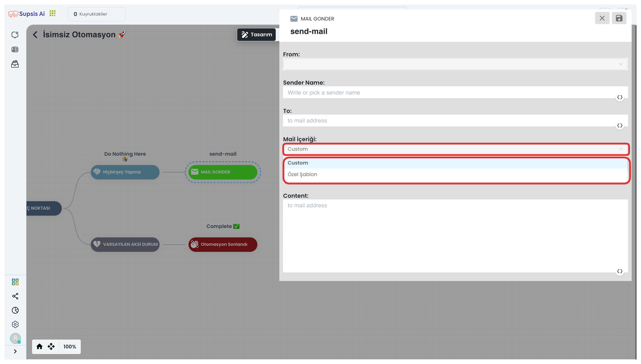
Task: Click the Content text area
Action: click(x=455, y=236)
